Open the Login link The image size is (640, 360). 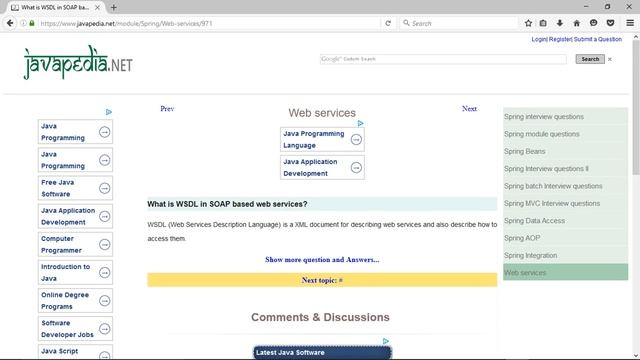tap(539, 39)
